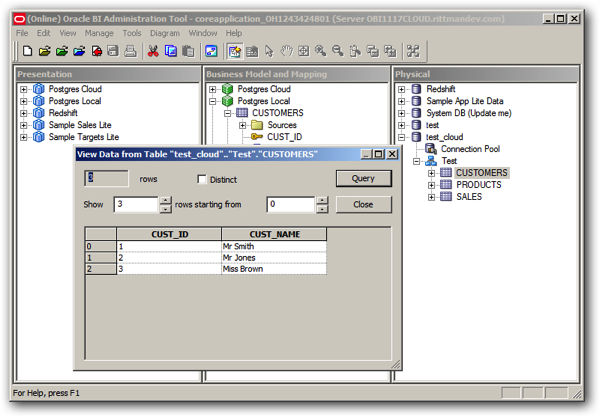Viewport: 600px width, 417px height.
Task: Open the Window menu
Action: coord(203,33)
